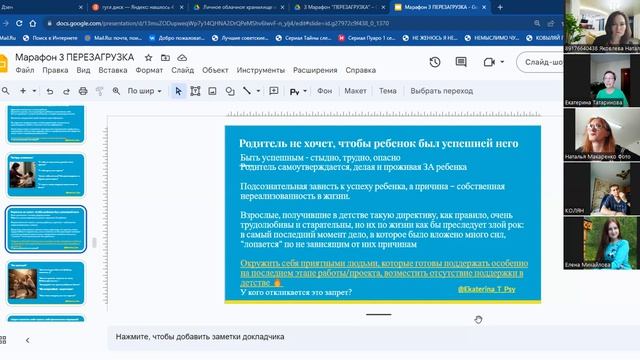Viewport: 640px width, 360px height.
Task: Print the presentation
Action: pos(83,91)
